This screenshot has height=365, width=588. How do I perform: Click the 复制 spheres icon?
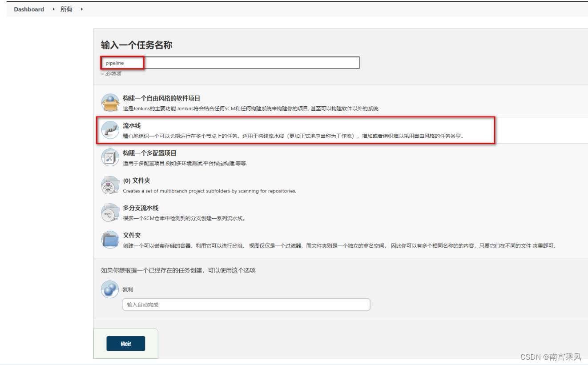pos(110,289)
